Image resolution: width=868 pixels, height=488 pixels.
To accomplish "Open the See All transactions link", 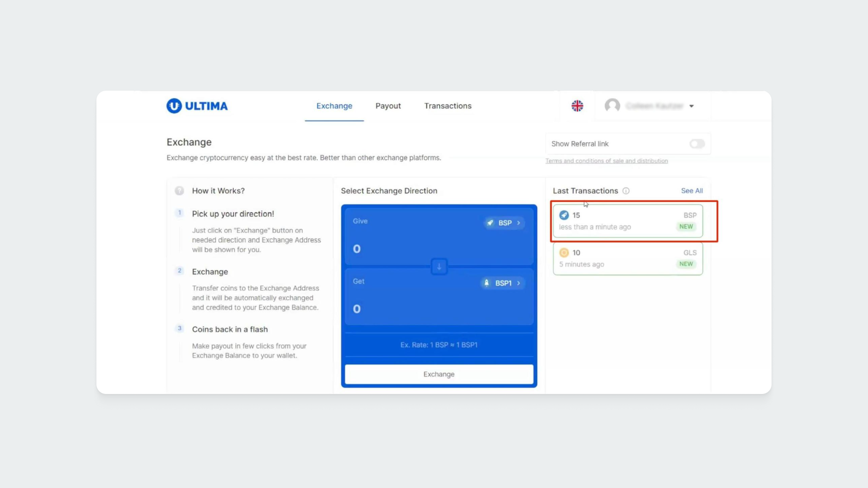I will pyautogui.click(x=692, y=191).
